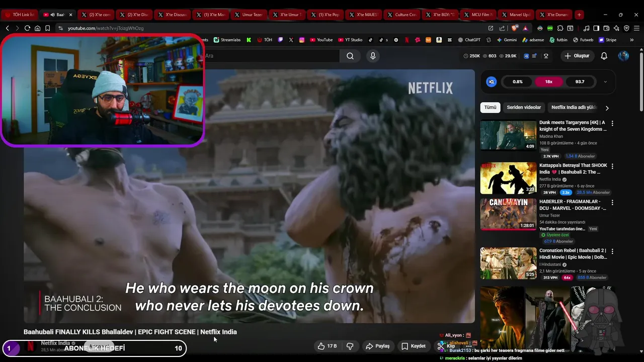
Task: Close the active Baahubali YouTube tab
Action: (70, 15)
